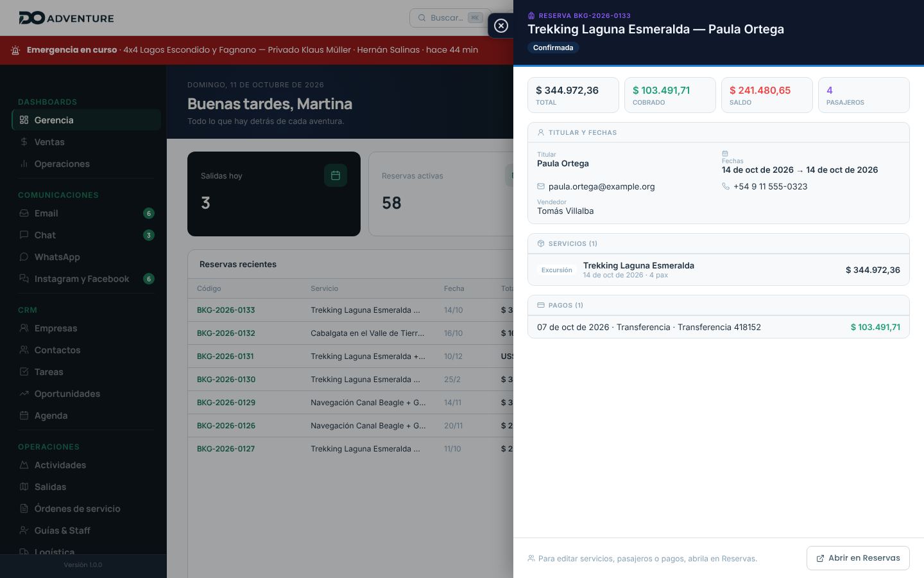This screenshot has height=578, width=924.
Task: Click the Salidas map icon
Action: [24, 487]
